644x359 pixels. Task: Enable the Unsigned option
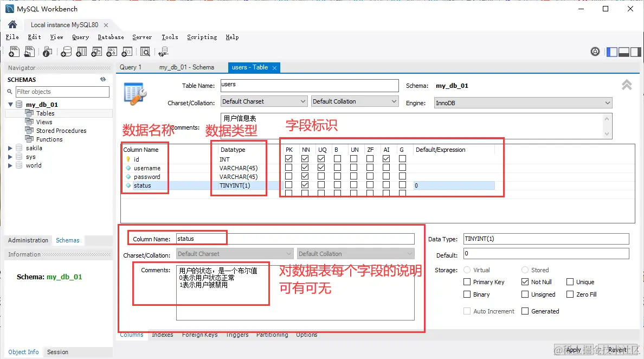[525, 294]
